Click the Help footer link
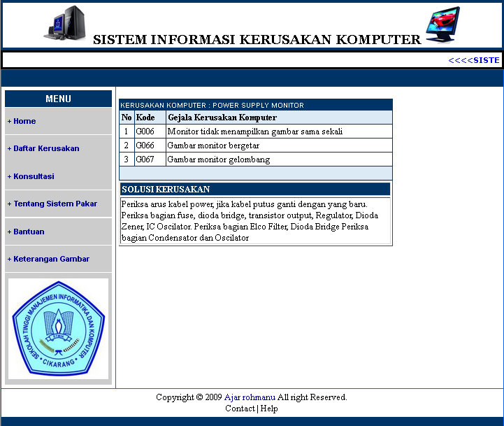Viewport: 504px width, 426px height. (x=269, y=409)
